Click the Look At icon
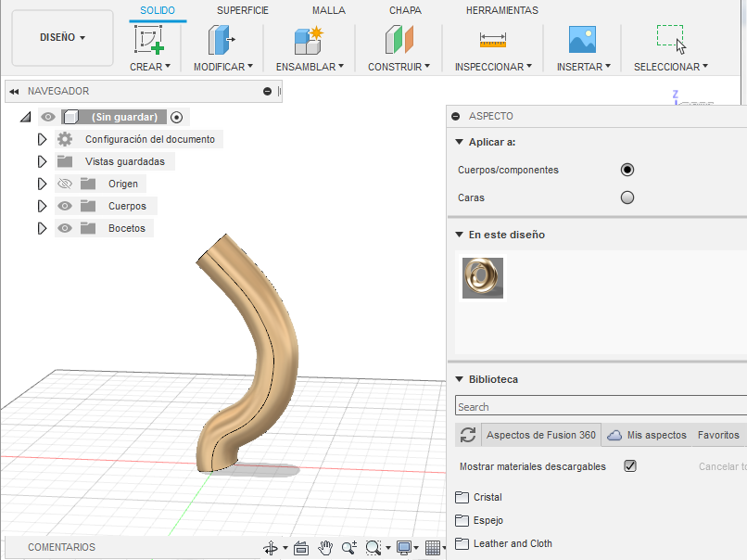This screenshot has height=560, width=747. pyautogui.click(x=301, y=549)
